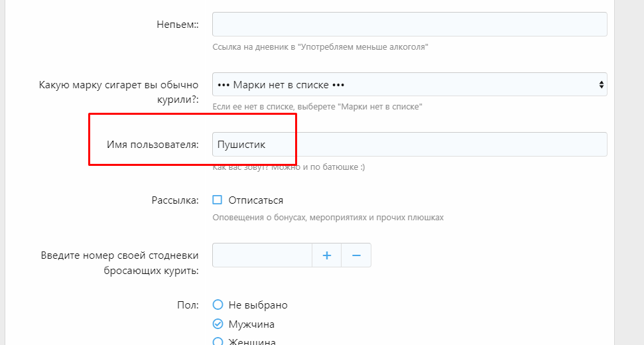Click the Отписаться label text

pos(255,200)
